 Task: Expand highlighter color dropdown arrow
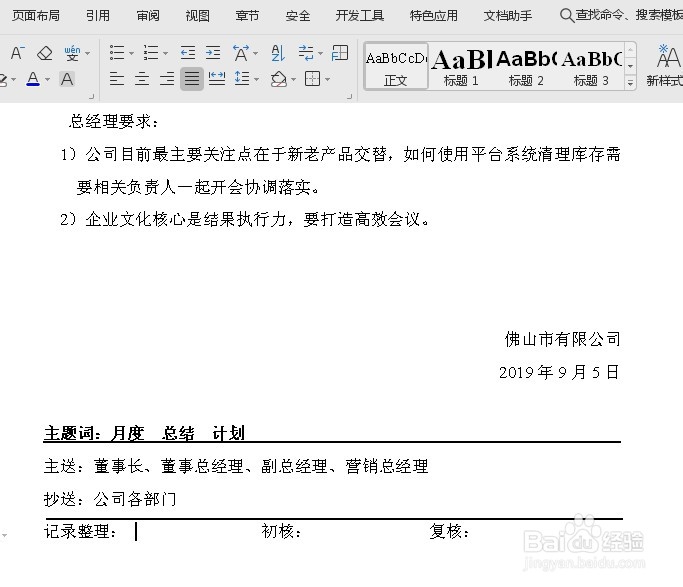click(x=14, y=80)
